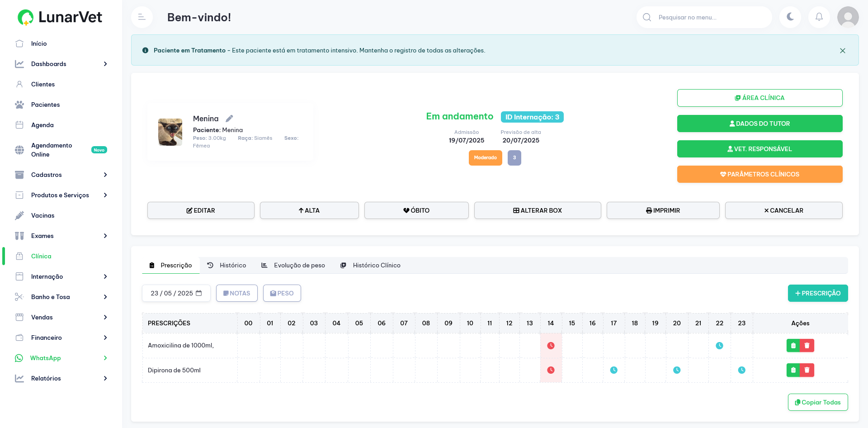Switch to the Histórico tab
The width and height of the screenshot is (868, 428).
pyautogui.click(x=227, y=265)
